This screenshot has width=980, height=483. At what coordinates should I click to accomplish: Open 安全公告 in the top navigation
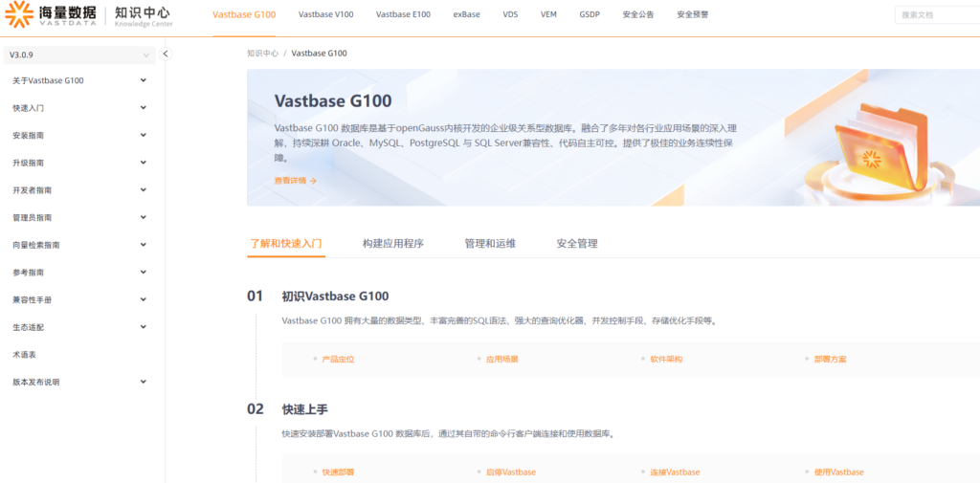(638, 14)
